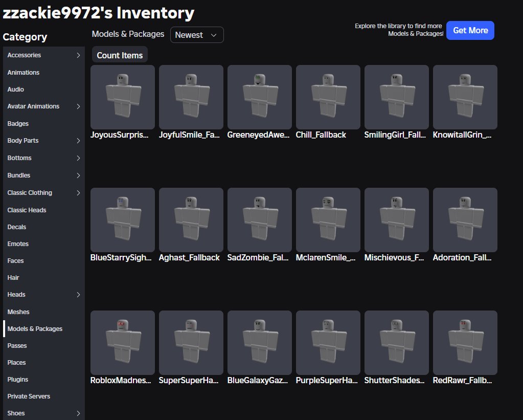Open the Newest sort dropdown

(197, 35)
